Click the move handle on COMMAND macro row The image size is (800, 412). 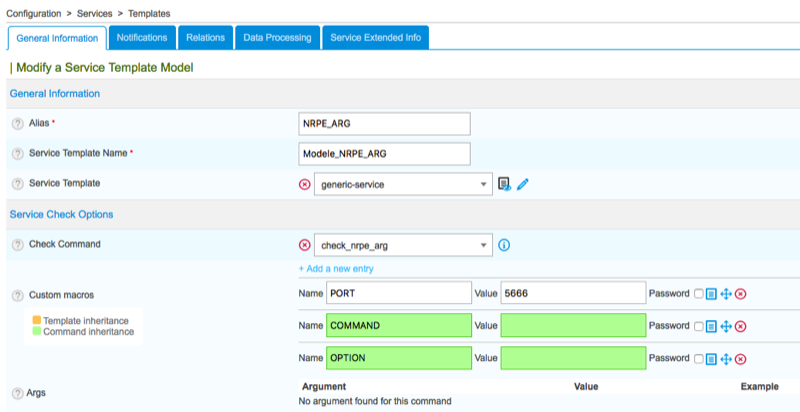tap(726, 326)
